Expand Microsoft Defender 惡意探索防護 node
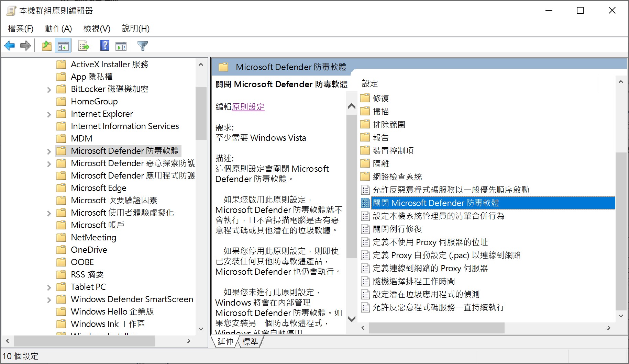This screenshot has height=364, width=629. point(49,164)
